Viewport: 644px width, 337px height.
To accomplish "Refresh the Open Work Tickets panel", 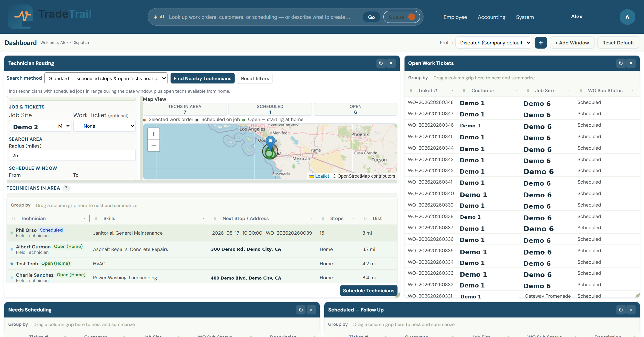I will [621, 63].
